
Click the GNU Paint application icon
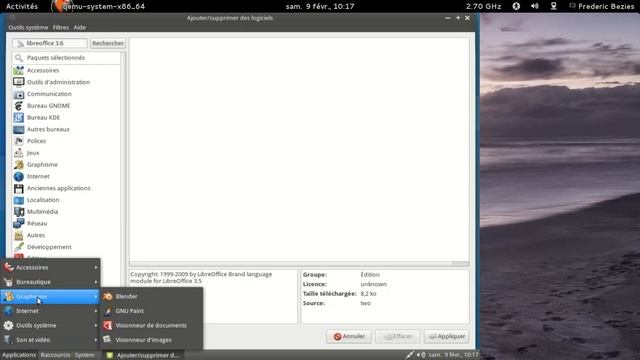pyautogui.click(x=107, y=311)
